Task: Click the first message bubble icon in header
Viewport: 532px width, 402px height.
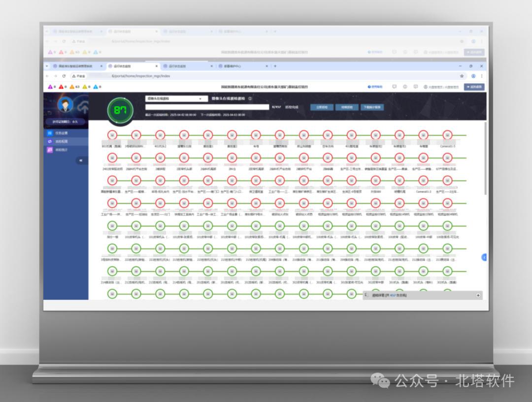Action: [394, 87]
